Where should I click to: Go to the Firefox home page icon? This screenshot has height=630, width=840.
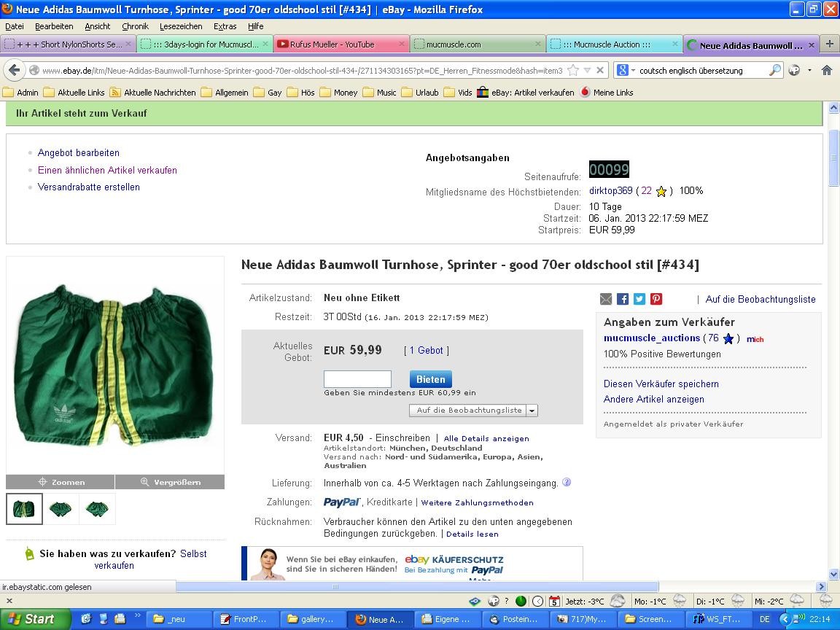click(x=826, y=70)
